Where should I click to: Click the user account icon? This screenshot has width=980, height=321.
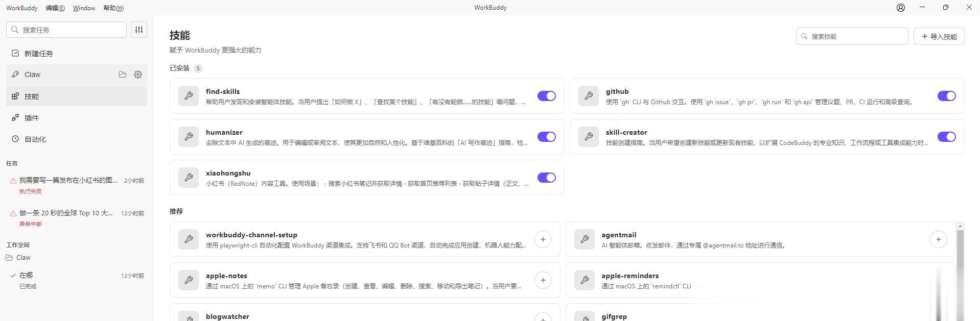(901, 8)
